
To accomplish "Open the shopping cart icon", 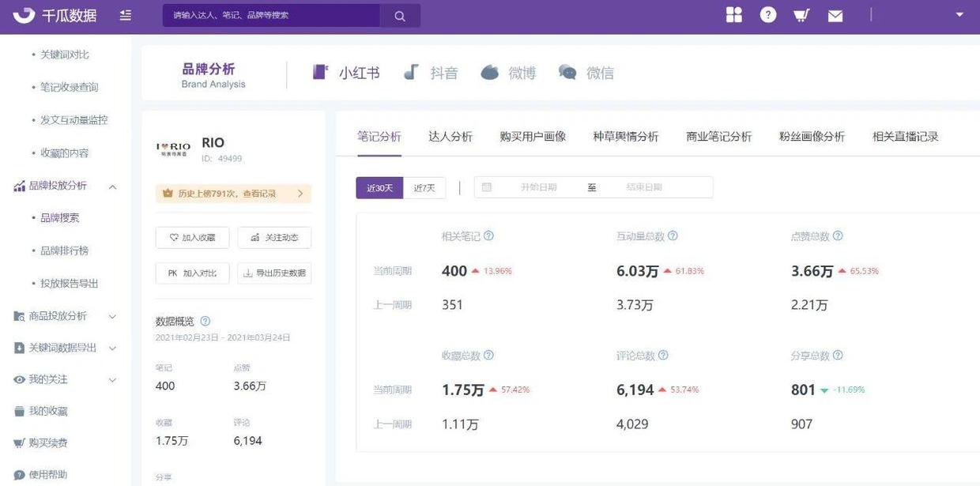I will [x=801, y=13].
